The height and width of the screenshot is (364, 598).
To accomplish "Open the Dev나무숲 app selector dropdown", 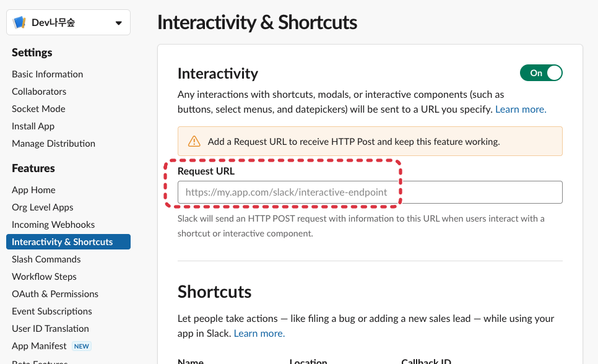I will pos(68,22).
